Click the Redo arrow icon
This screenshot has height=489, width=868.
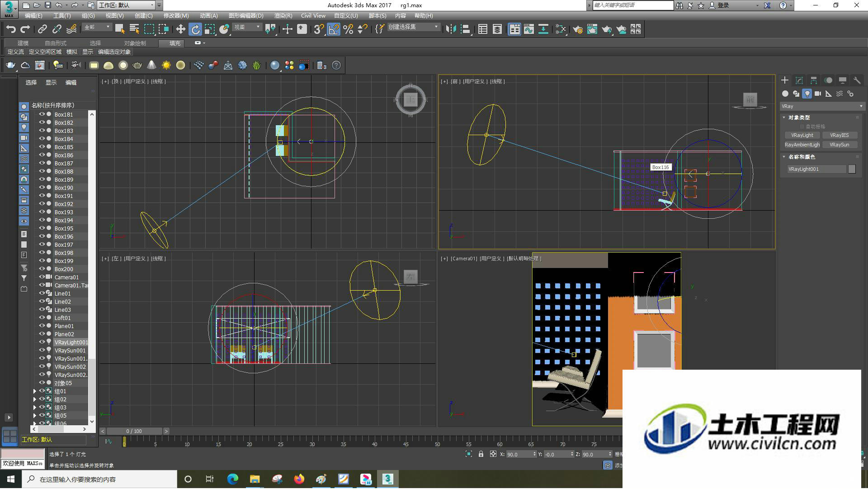[25, 29]
